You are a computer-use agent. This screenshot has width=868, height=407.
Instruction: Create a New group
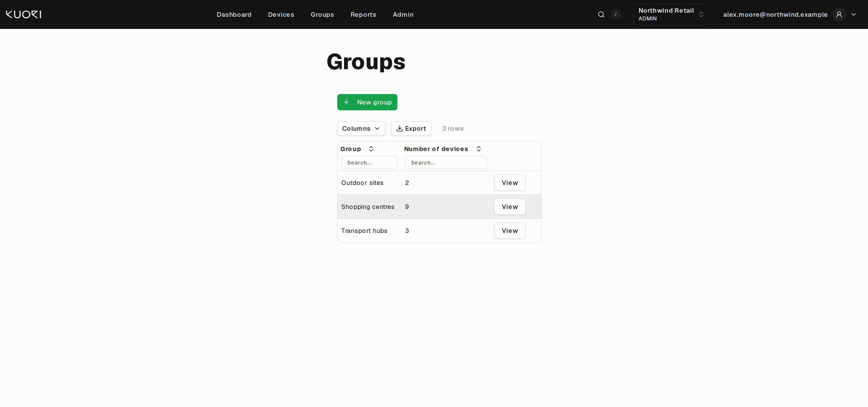coord(367,102)
